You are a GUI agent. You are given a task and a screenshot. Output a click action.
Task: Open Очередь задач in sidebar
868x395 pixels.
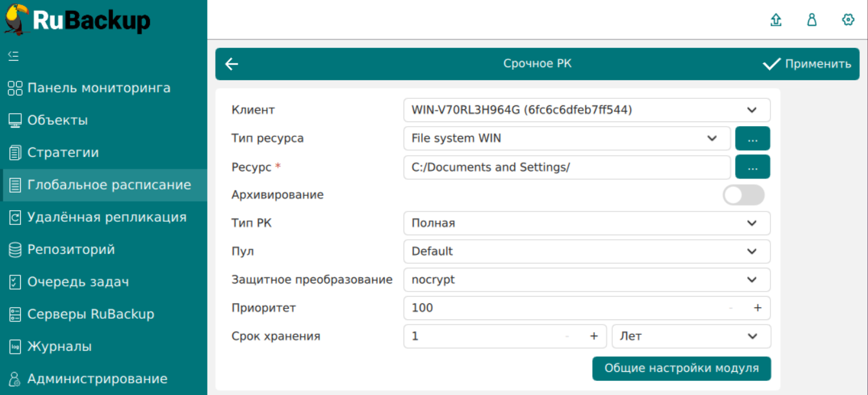click(x=78, y=282)
